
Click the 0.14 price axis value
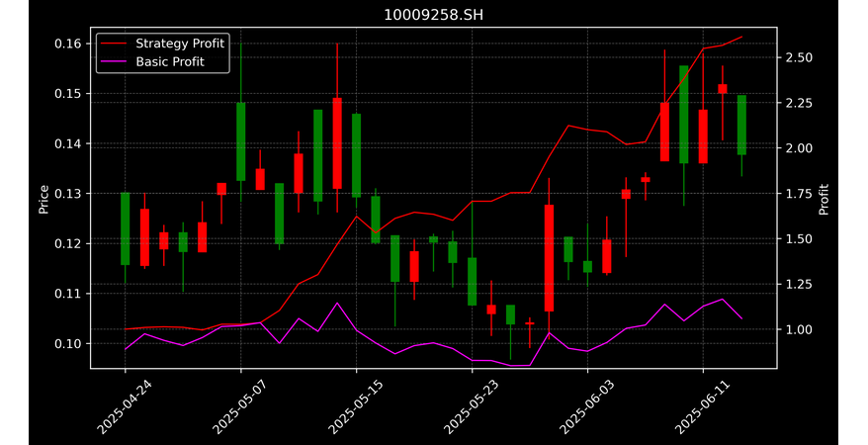(x=68, y=143)
